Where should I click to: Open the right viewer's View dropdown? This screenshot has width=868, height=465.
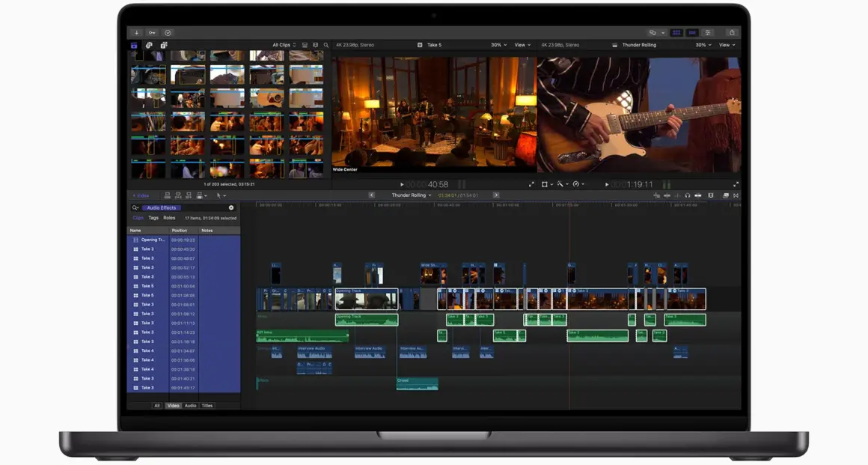point(727,45)
